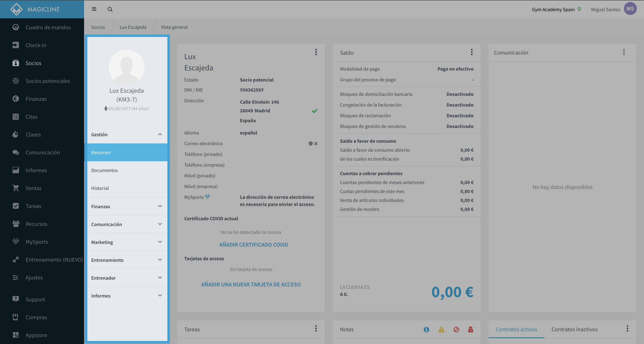Click the Socios potenciales target icon

(x=16, y=81)
